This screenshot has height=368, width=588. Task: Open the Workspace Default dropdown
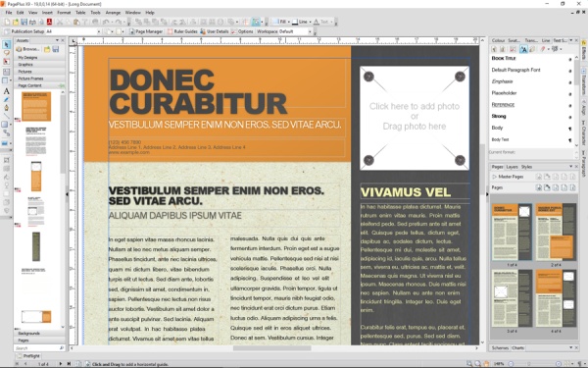click(x=310, y=32)
